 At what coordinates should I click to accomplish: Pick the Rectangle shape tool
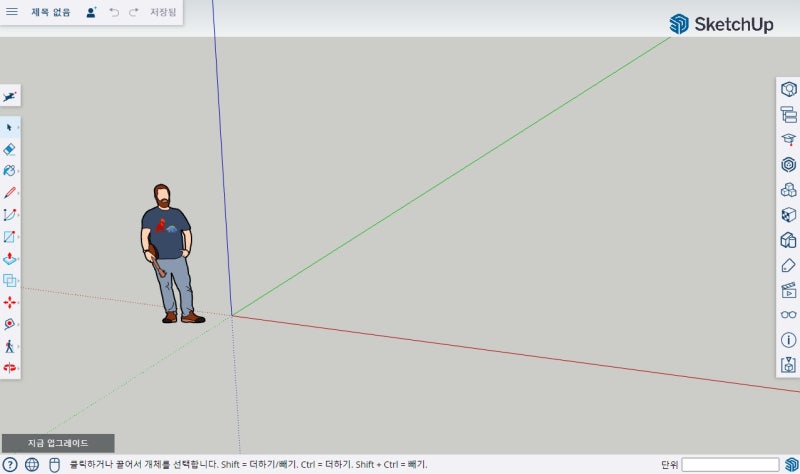[x=9, y=237]
